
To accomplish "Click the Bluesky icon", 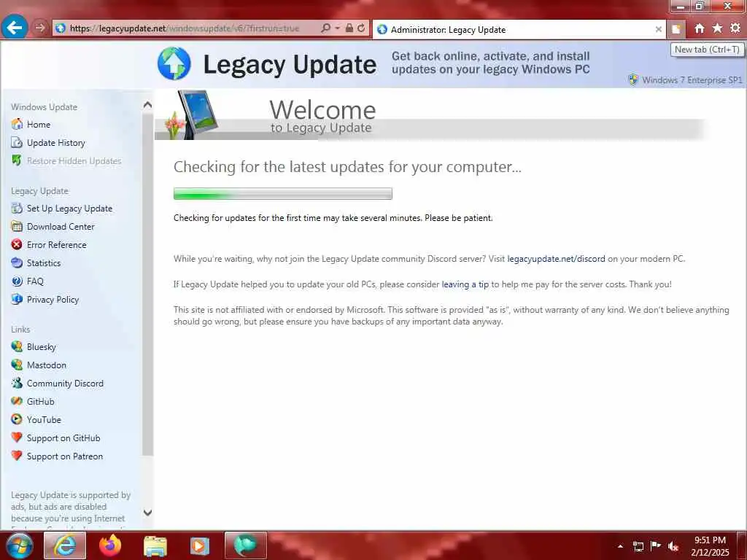I will click(17, 346).
